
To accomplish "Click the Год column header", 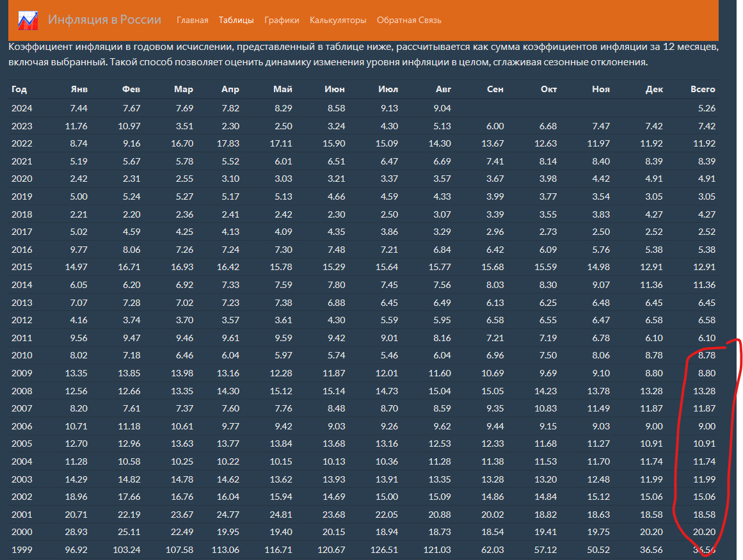I will pyautogui.click(x=19, y=89).
